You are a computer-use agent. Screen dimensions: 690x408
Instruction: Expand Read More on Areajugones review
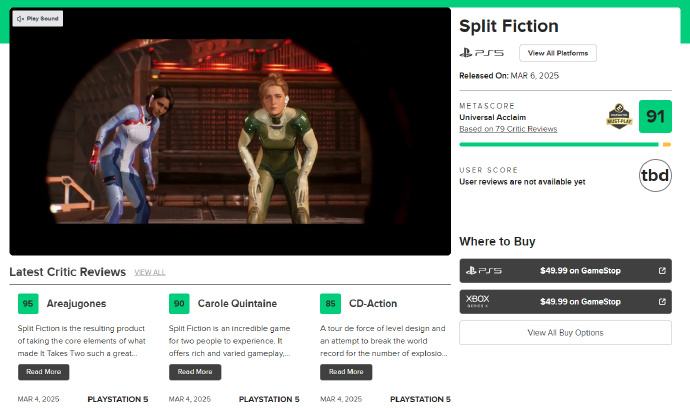click(x=44, y=372)
